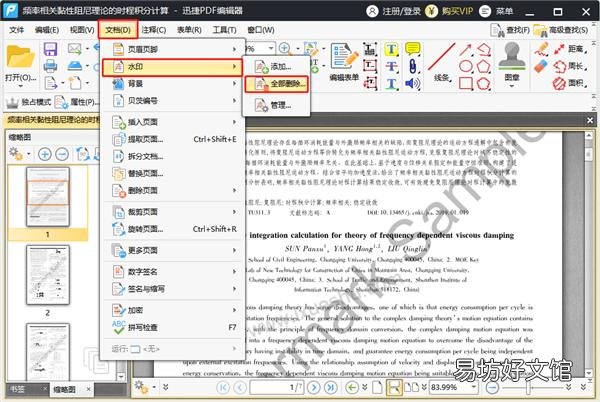This screenshot has height=402, width=600.
Task: Select page 2 thumbnail
Action: 48,275
